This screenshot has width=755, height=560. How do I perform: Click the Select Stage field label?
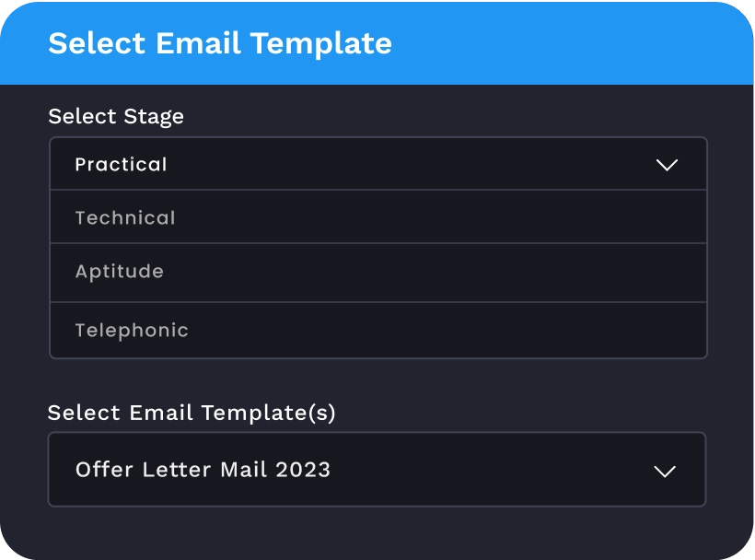point(116,117)
